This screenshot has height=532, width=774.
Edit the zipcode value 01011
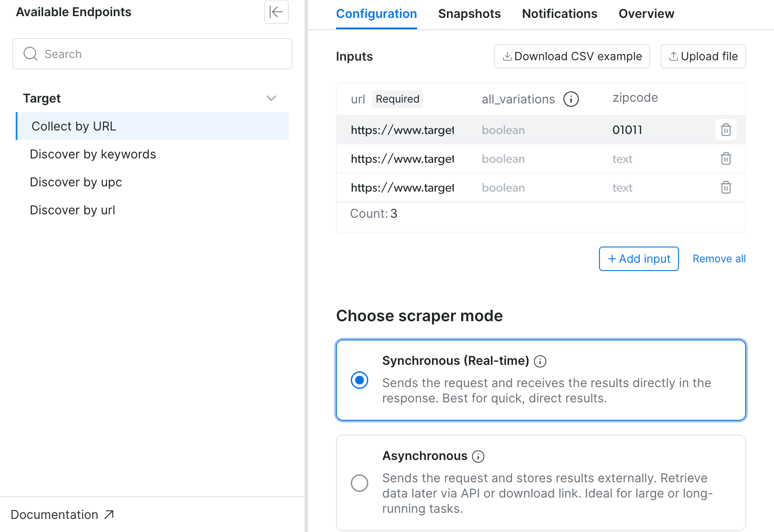click(627, 130)
